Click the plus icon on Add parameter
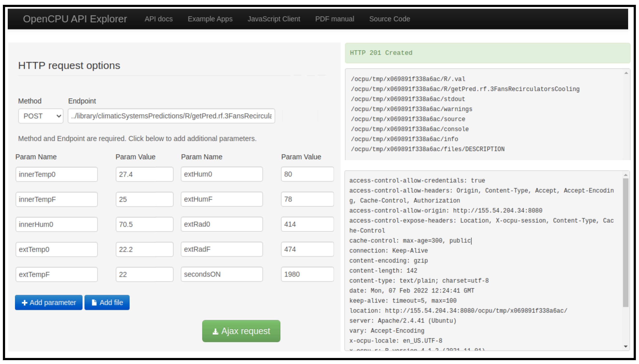Viewport: 639px width, 364px height. tap(24, 303)
